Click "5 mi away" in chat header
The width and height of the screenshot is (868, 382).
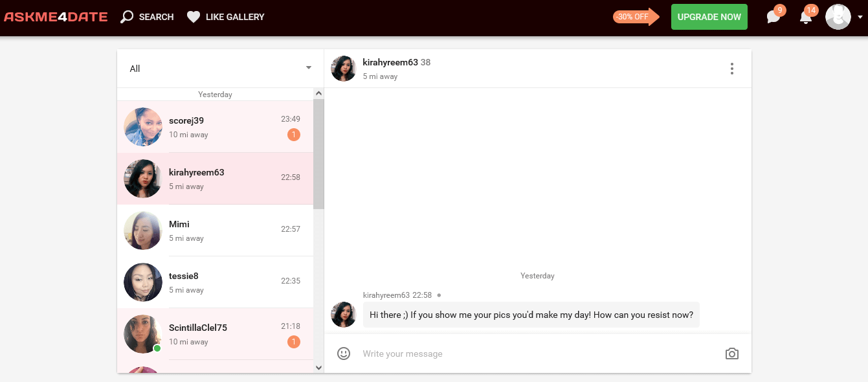380,76
